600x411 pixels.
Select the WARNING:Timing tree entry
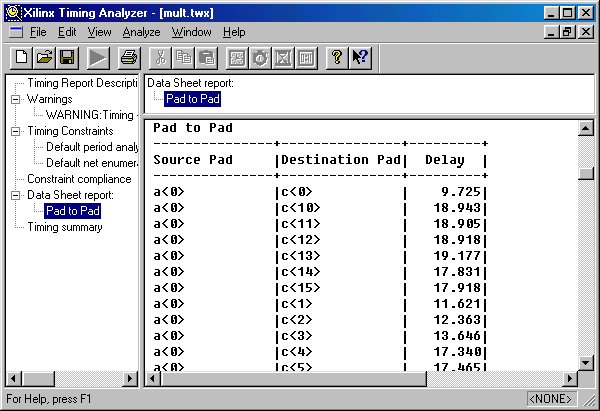coord(90,115)
